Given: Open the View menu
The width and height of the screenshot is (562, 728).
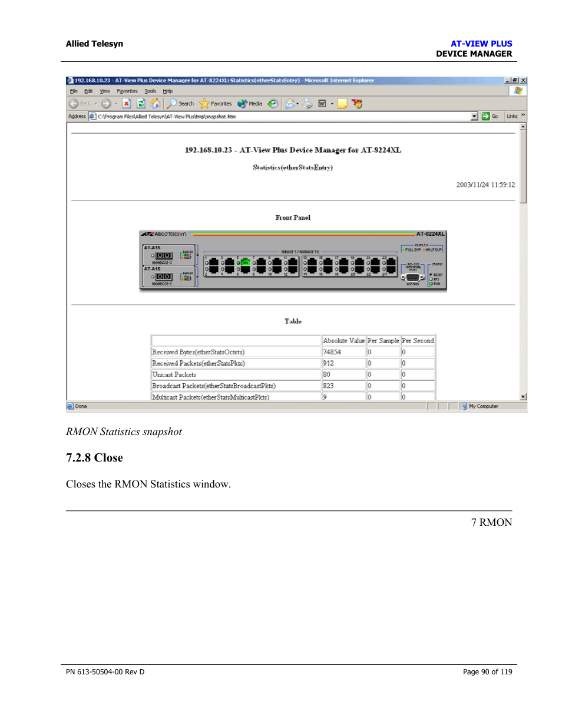Looking at the screenshot, I should (x=105, y=91).
